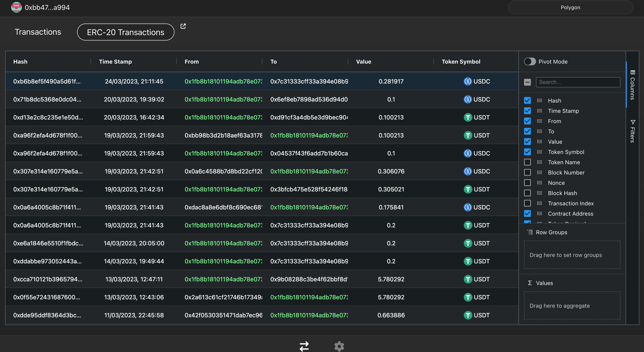
Task: Sort by the Time Stamp column header
Action: (x=115, y=61)
